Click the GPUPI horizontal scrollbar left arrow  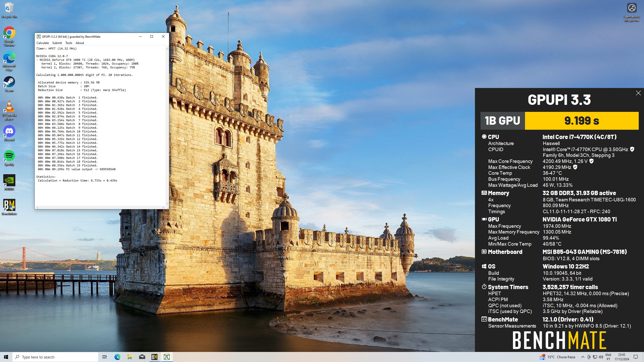pos(37,207)
